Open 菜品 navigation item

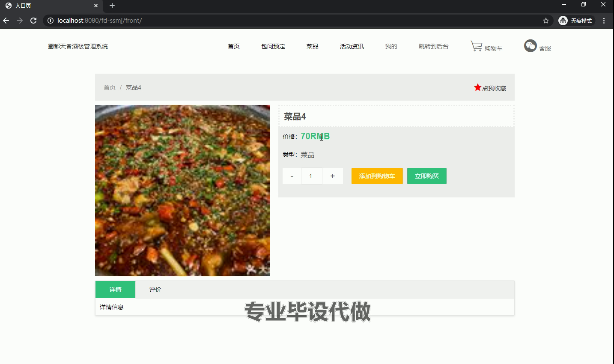click(313, 46)
